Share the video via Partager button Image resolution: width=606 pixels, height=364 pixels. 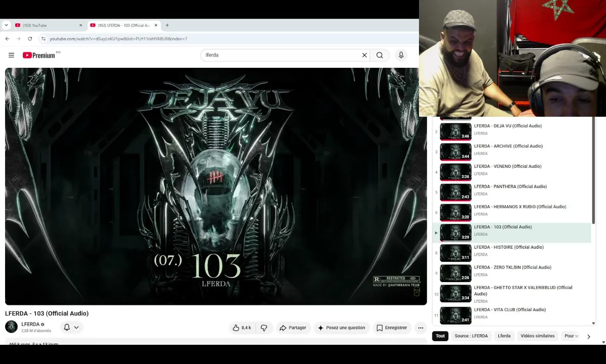coord(293,328)
